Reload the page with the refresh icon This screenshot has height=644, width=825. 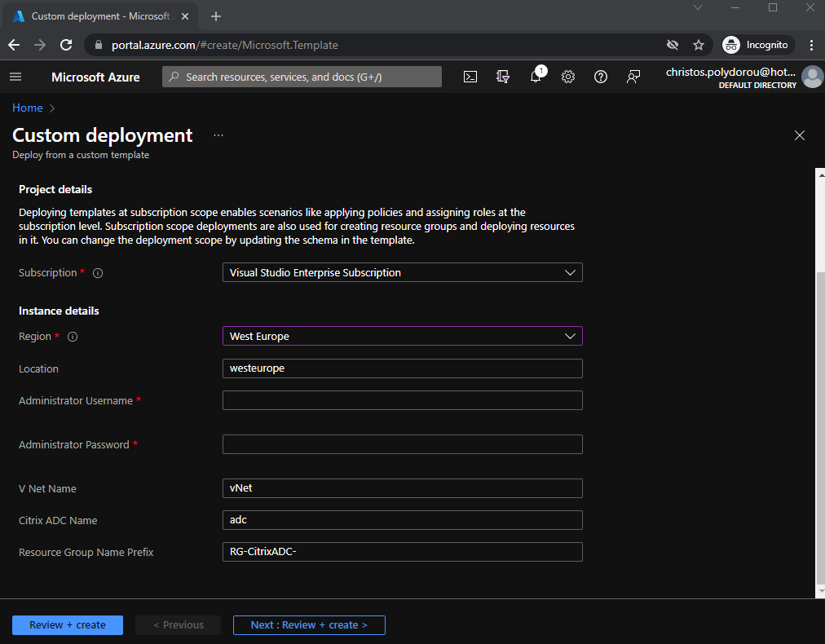point(66,46)
